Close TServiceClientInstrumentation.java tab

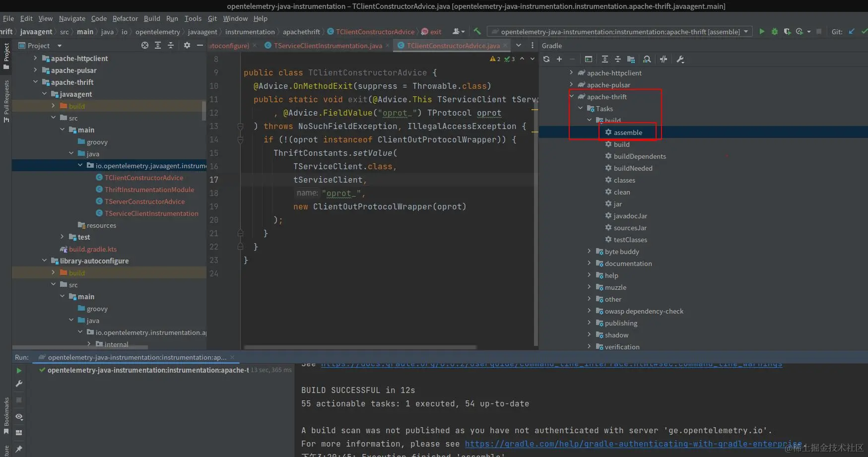[x=388, y=46]
